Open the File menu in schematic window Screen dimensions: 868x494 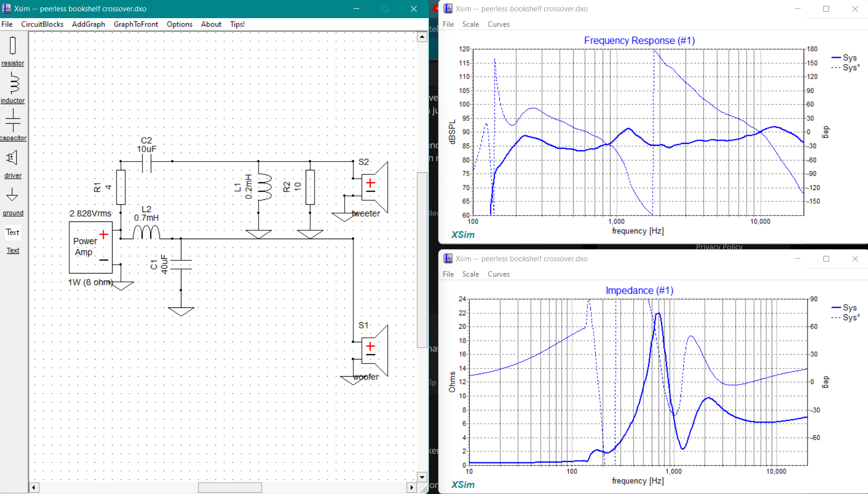point(7,24)
